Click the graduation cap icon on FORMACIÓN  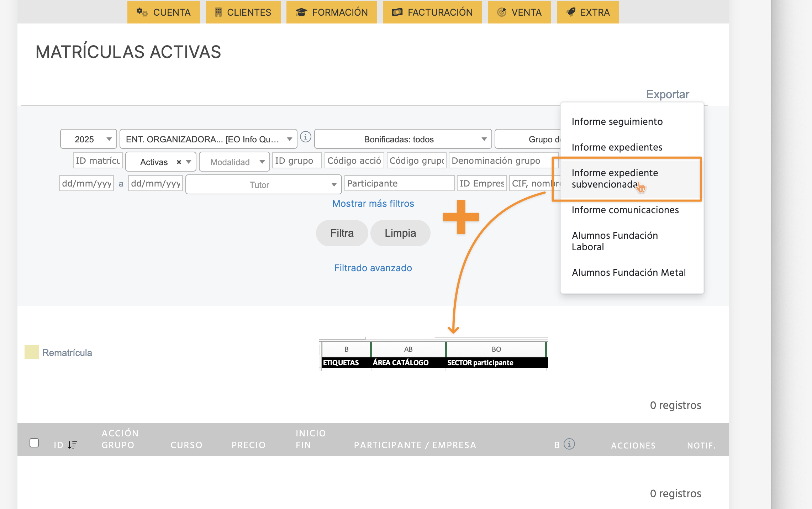click(x=301, y=12)
